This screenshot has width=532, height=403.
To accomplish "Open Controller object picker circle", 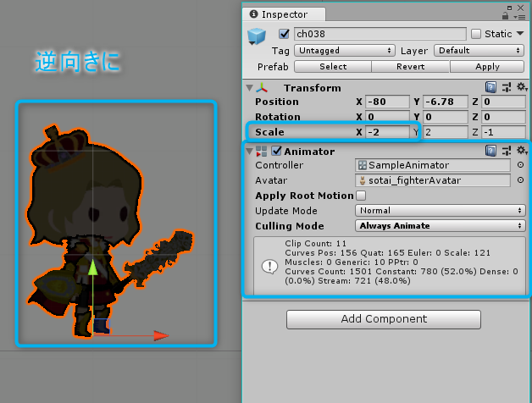I will 520,165.
